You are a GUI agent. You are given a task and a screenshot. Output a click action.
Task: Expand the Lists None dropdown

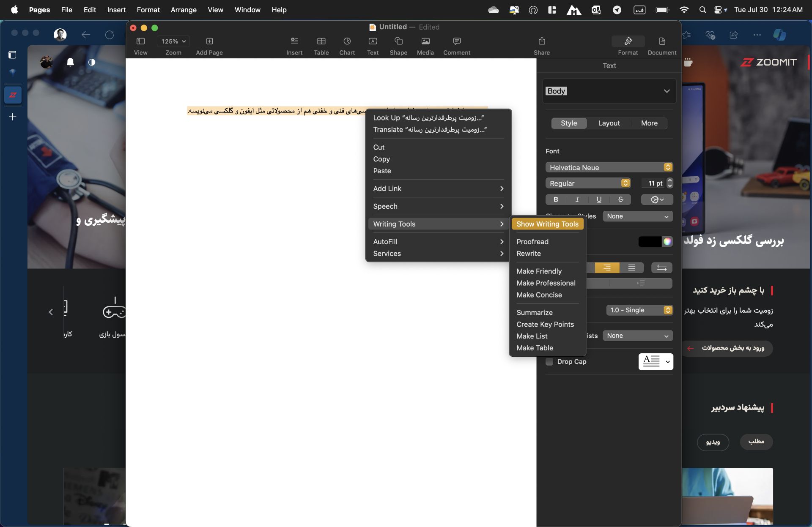637,336
